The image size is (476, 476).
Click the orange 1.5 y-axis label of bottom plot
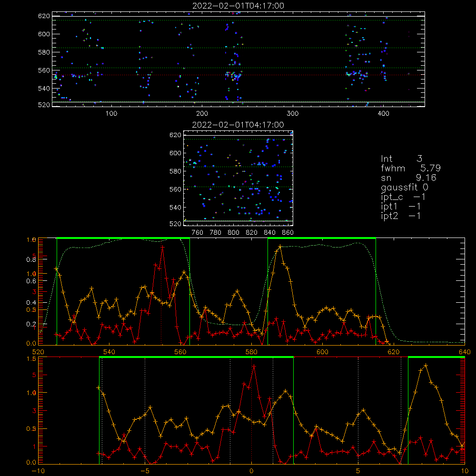pos(31,359)
